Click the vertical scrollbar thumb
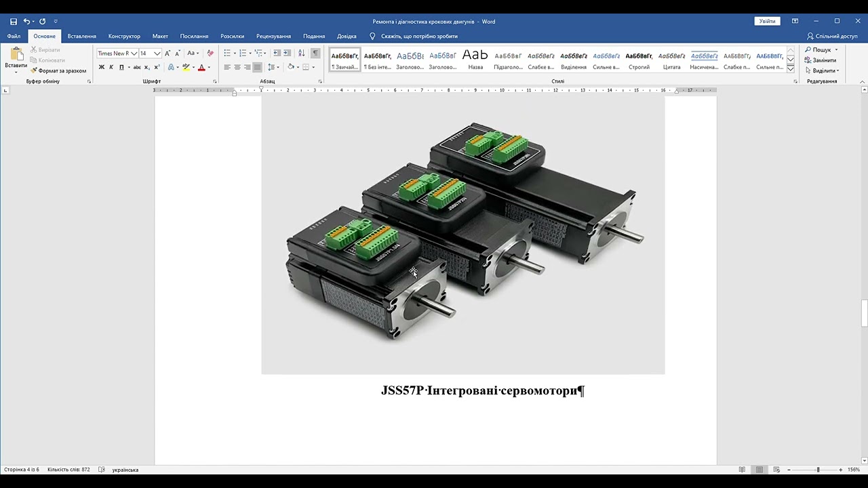 [x=864, y=312]
